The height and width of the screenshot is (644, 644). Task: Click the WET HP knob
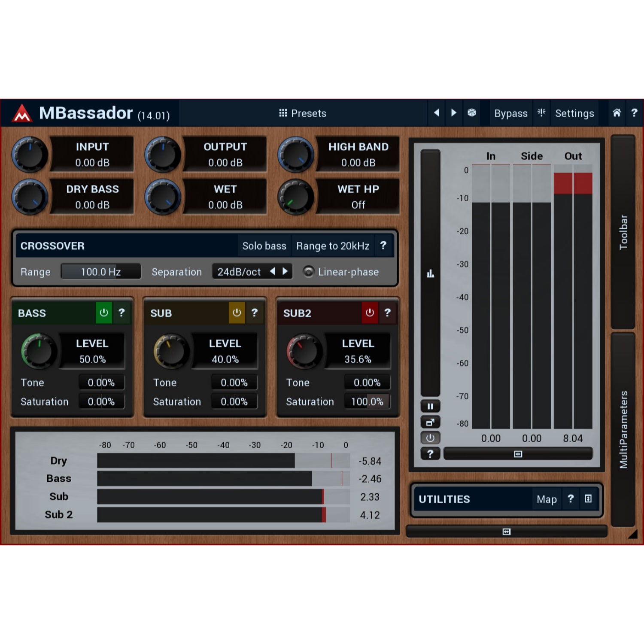[x=296, y=197]
